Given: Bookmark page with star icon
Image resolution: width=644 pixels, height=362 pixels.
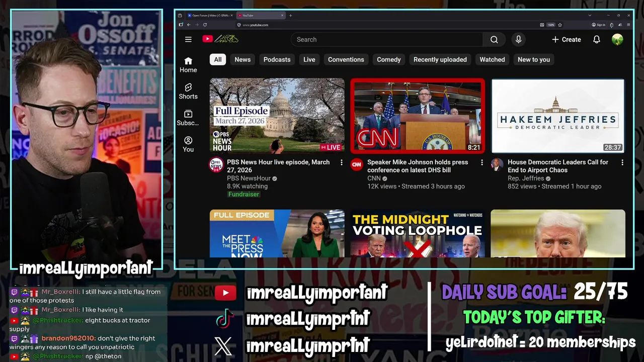Looking at the screenshot, I should (x=560, y=25).
